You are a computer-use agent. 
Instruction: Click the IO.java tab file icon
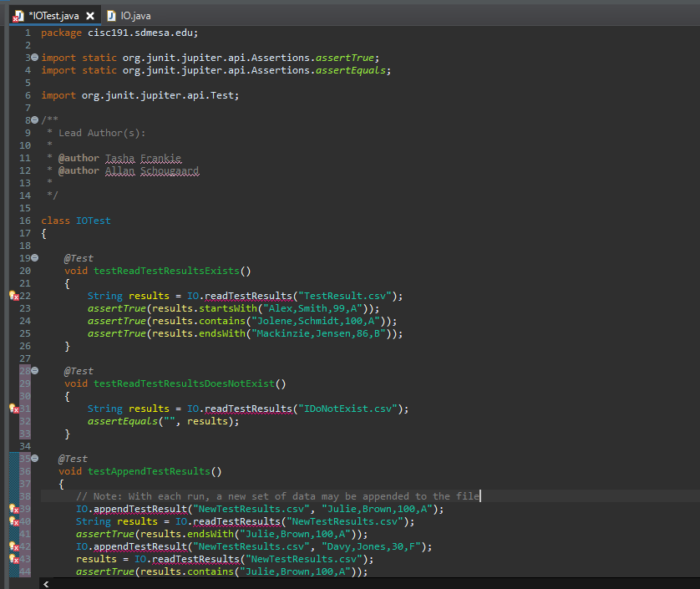coord(111,16)
